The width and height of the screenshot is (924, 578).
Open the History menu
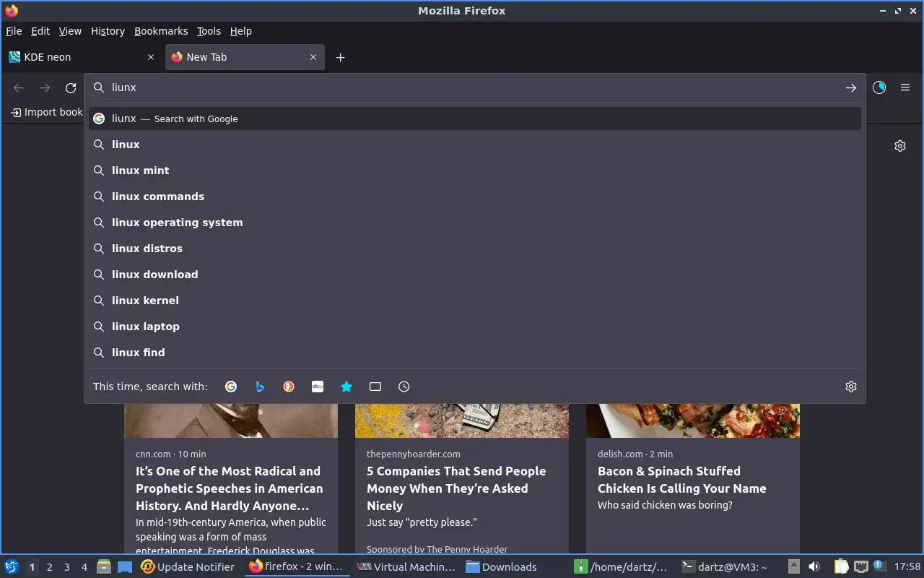coord(108,31)
